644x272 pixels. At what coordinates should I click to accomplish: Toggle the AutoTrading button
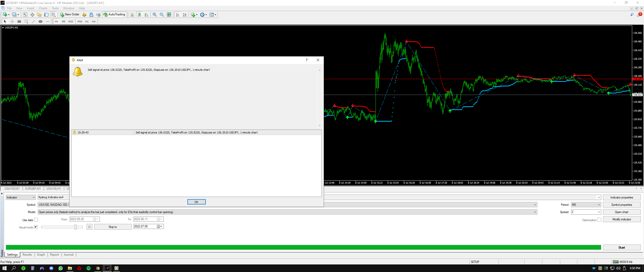[x=114, y=15]
